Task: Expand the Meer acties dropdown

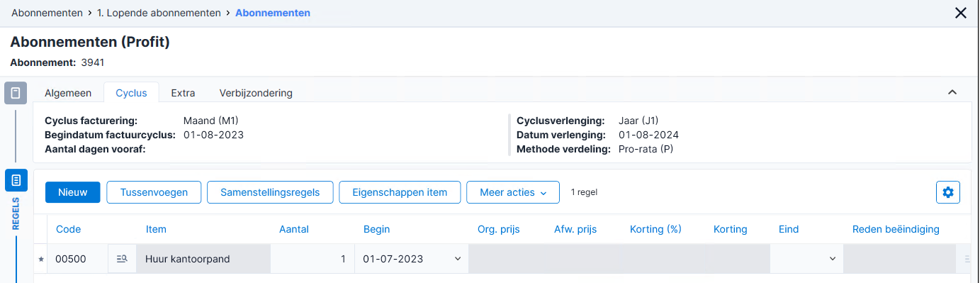Action: click(513, 192)
